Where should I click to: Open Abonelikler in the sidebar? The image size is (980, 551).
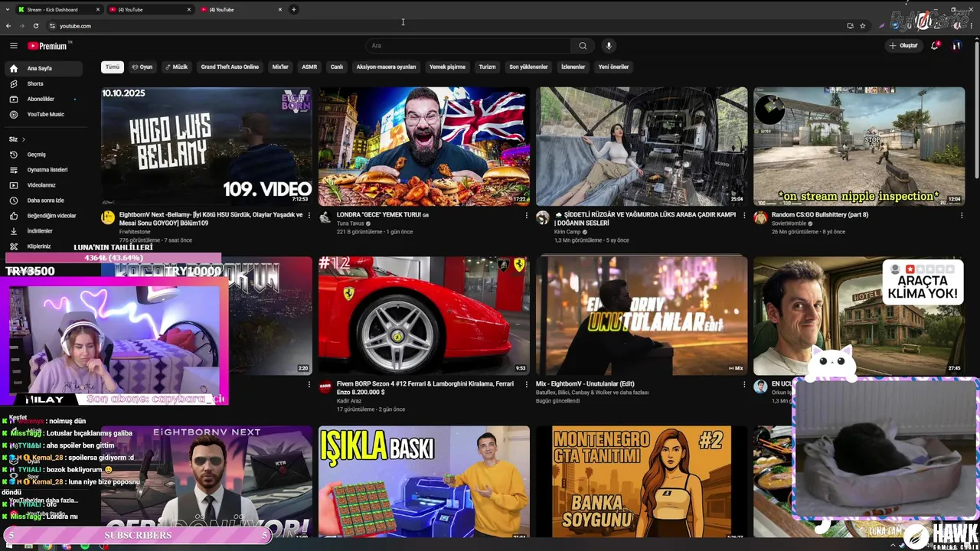[45, 99]
